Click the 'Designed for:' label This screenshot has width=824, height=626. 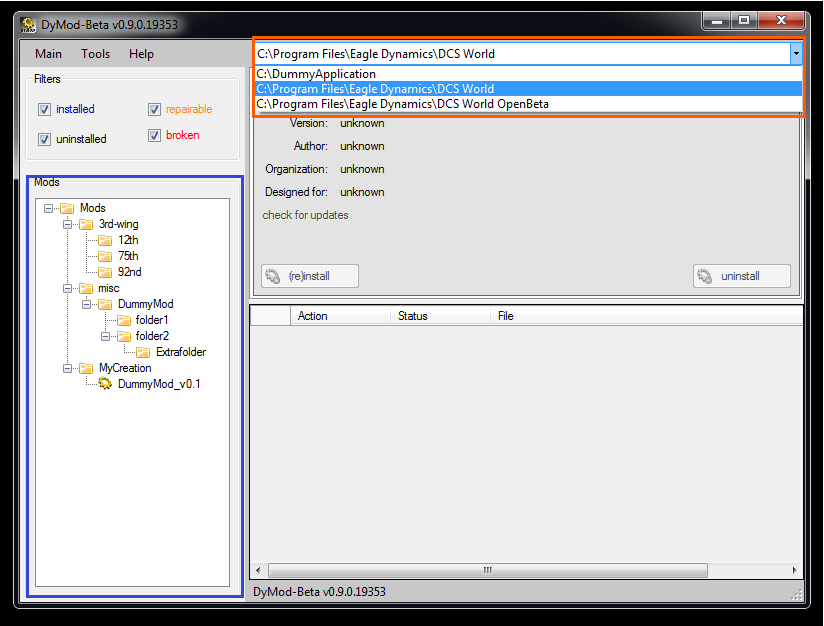296,192
